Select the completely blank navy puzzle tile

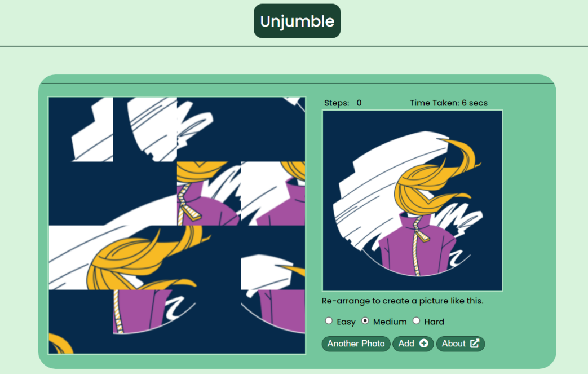(81, 193)
